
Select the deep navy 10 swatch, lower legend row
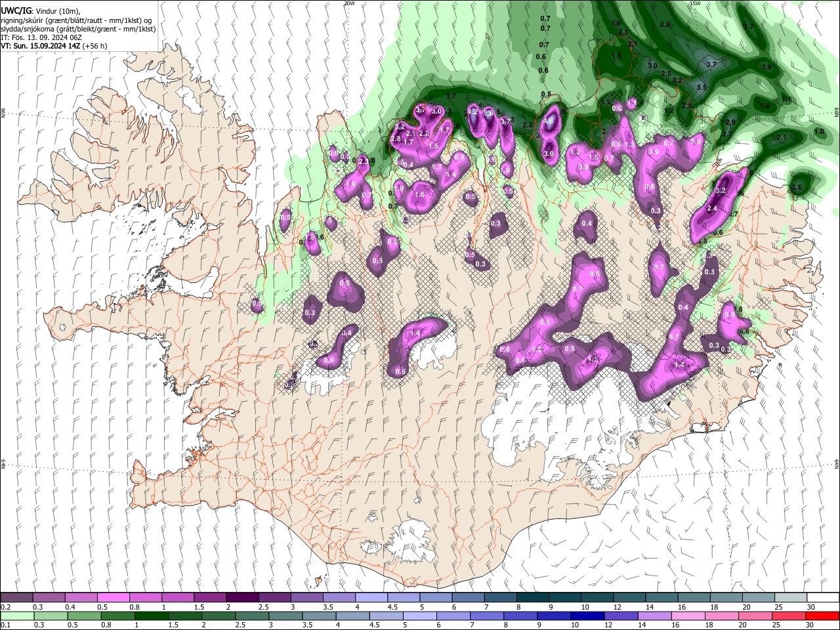(x=588, y=616)
